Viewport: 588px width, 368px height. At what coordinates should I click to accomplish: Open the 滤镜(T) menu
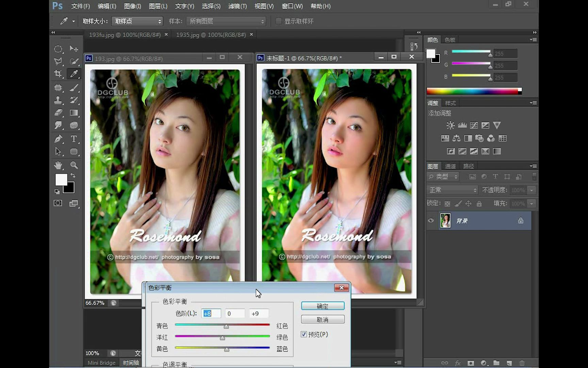pyautogui.click(x=238, y=6)
